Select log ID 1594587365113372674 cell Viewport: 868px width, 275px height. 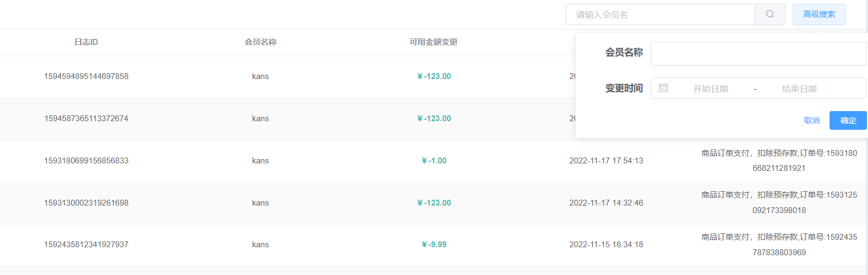(86, 119)
